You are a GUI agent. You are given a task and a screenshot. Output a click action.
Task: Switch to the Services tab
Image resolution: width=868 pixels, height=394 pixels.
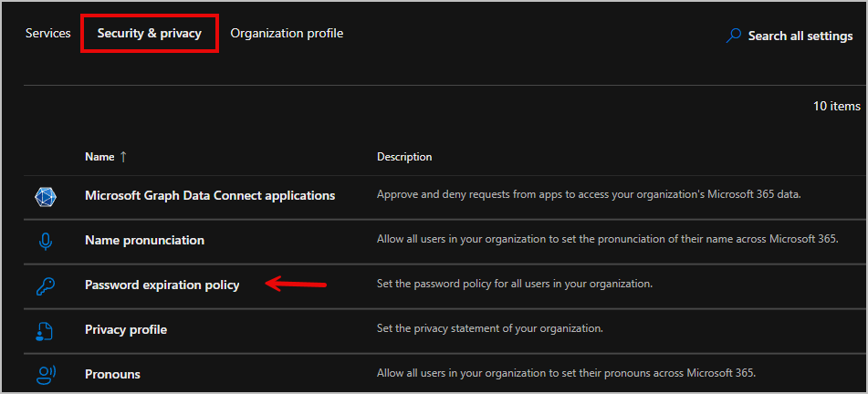point(47,34)
